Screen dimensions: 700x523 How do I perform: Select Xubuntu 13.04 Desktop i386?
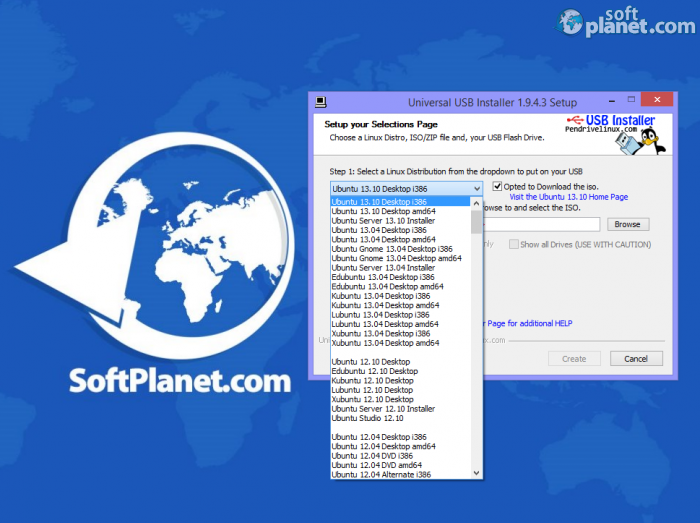(400, 333)
